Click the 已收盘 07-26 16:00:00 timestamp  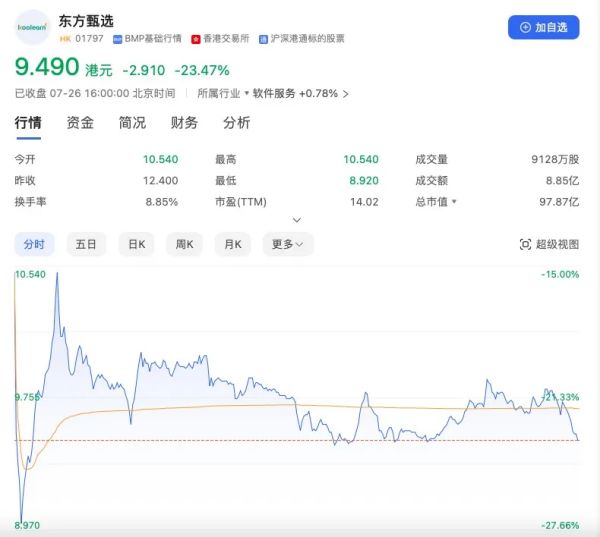click(95, 93)
